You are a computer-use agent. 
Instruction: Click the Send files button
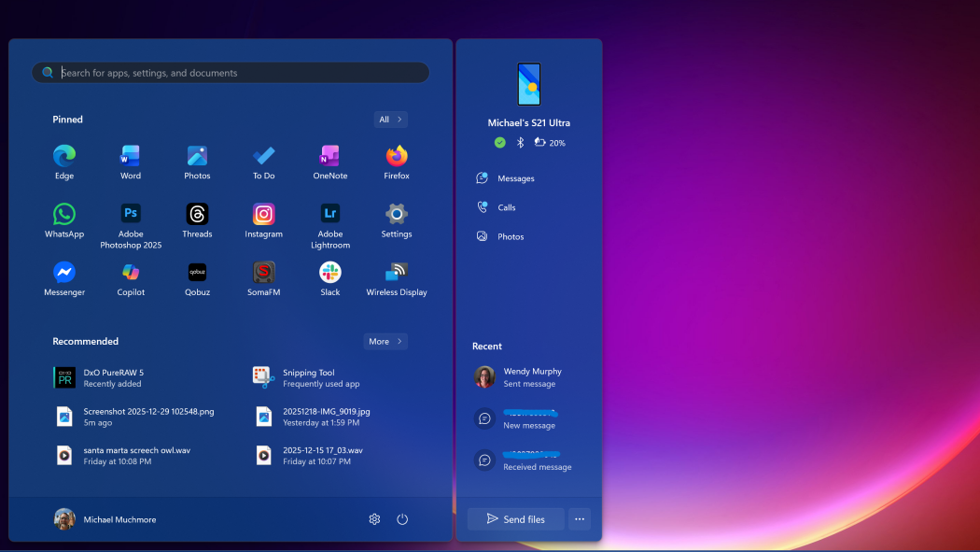(516, 519)
